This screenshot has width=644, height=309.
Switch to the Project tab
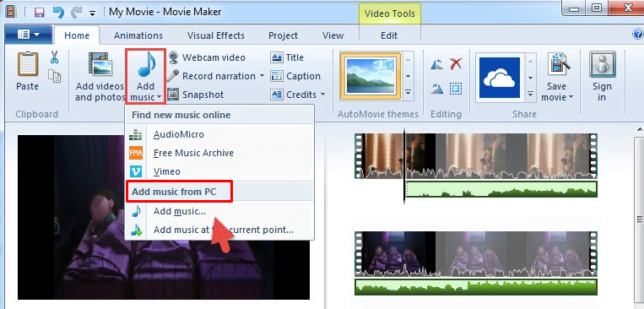[283, 35]
